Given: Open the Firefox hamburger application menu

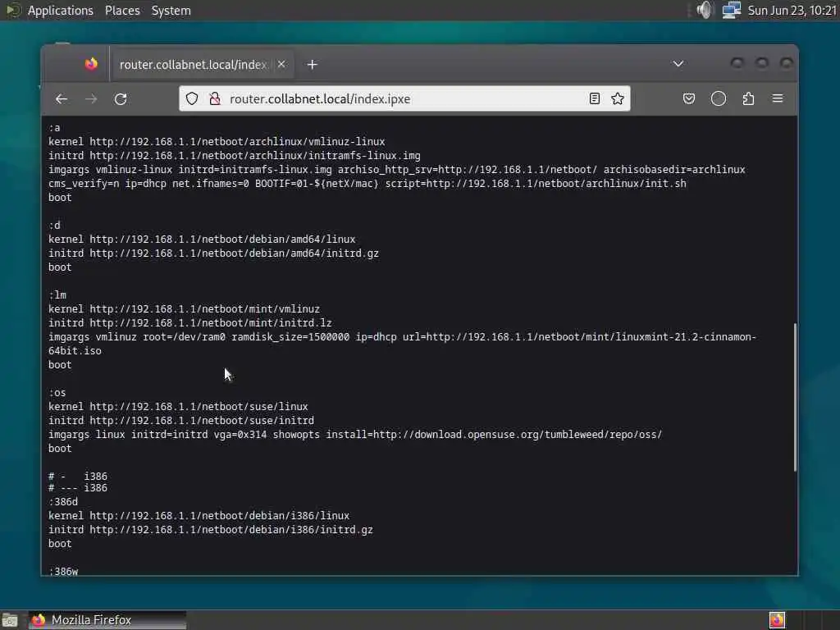Looking at the screenshot, I should tap(778, 98).
